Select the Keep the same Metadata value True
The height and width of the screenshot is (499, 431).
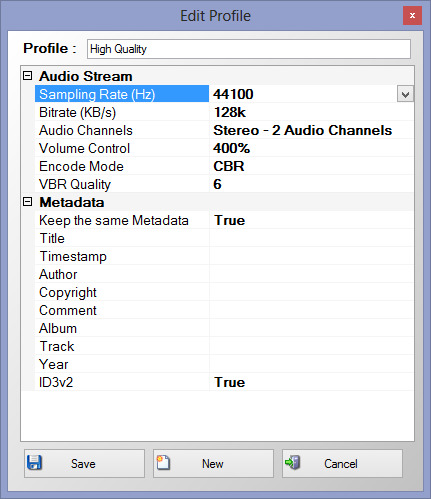click(x=229, y=220)
